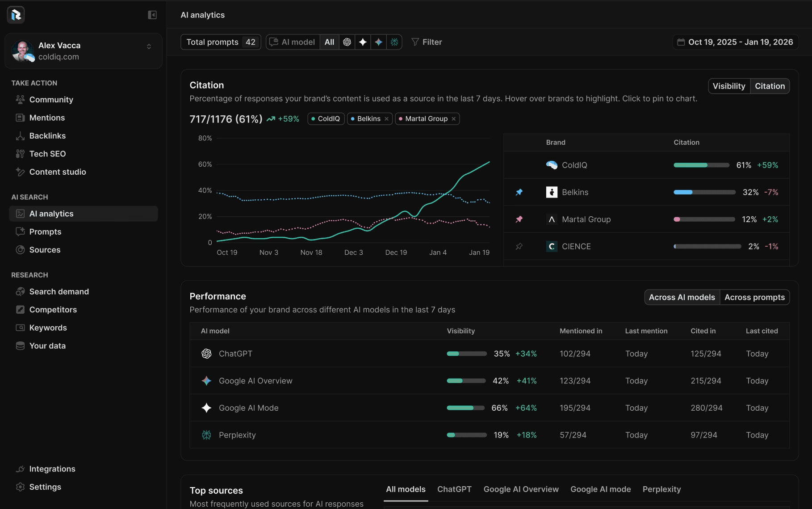Select the All AI models filter
Viewport: 812px width, 509px height.
(x=329, y=42)
